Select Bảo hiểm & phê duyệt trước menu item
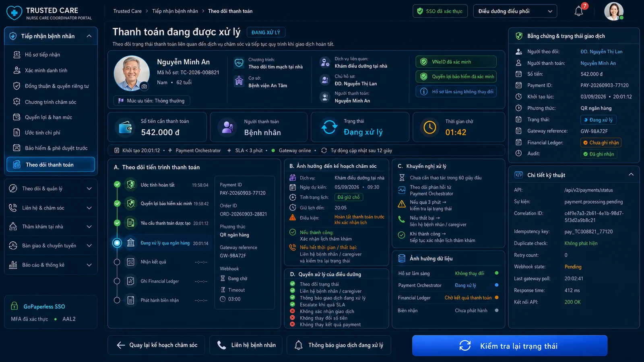The width and height of the screenshot is (644, 362). [x=51, y=148]
